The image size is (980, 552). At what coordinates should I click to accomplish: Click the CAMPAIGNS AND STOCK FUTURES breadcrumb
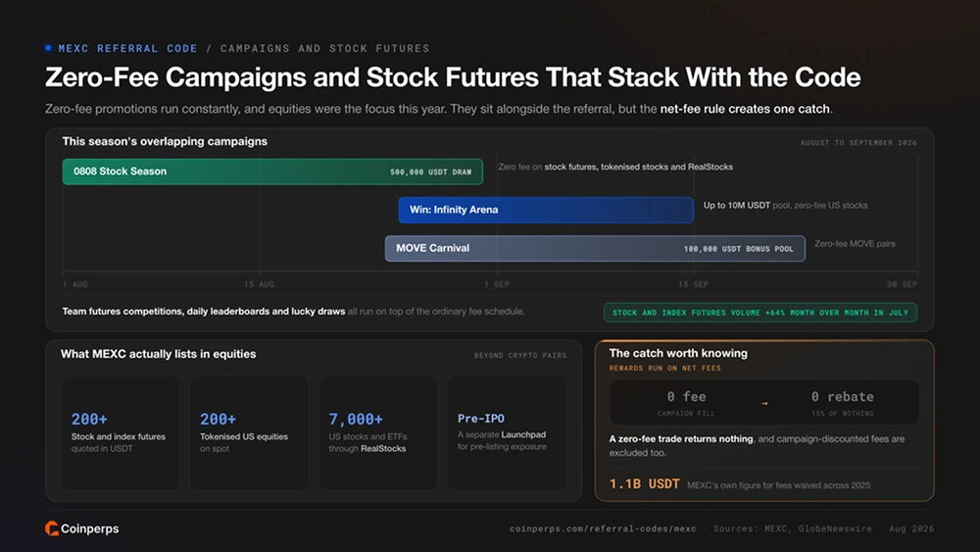pos(325,48)
